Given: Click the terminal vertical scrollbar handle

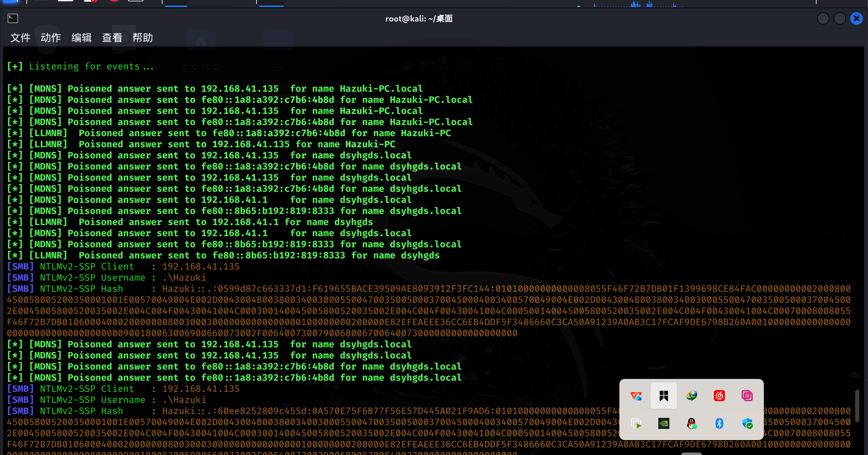Looking at the screenshot, I should (x=857, y=406).
